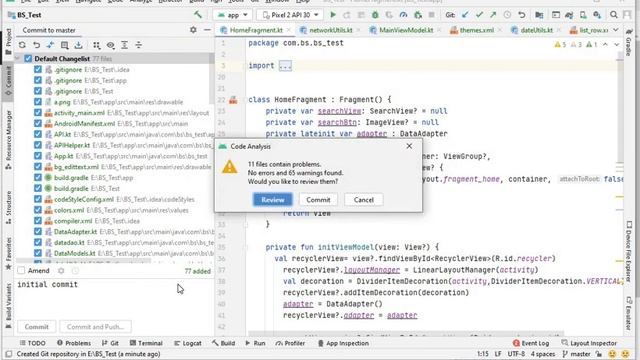
Task: Click the Debug app bug icon
Action: coord(375,15)
